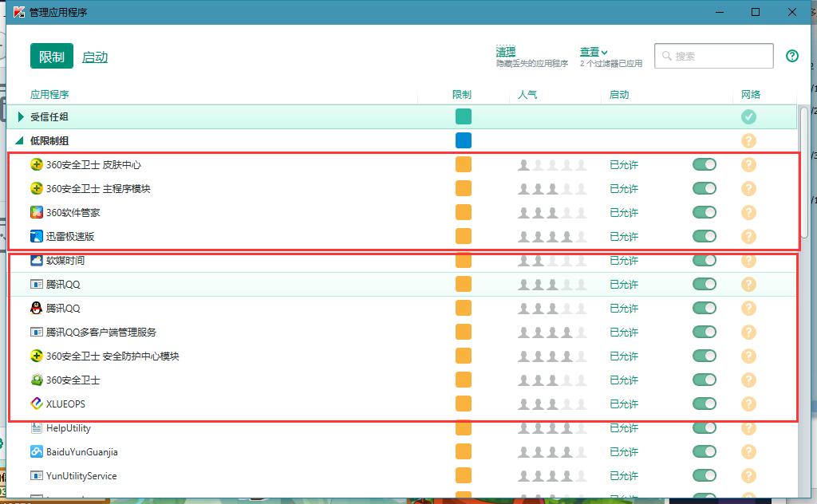Collapse the 低限制组 group
This screenshot has width=817, height=504.
(x=20, y=140)
